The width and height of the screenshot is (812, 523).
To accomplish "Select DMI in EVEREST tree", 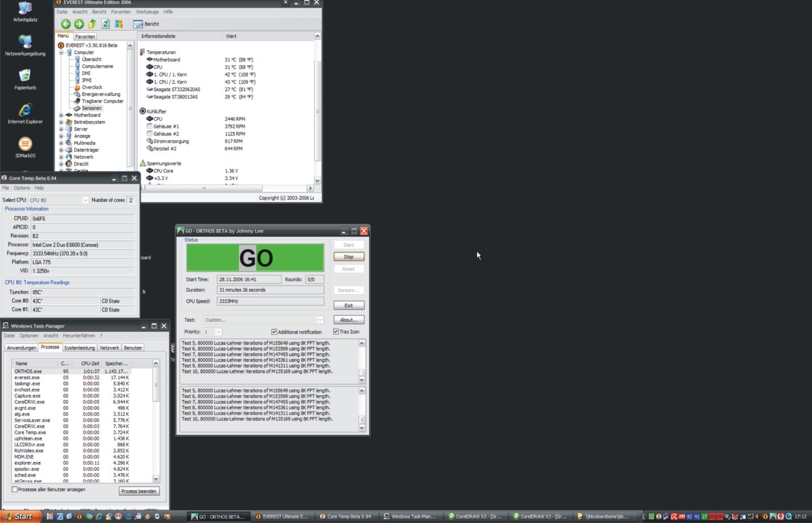I will (86, 73).
